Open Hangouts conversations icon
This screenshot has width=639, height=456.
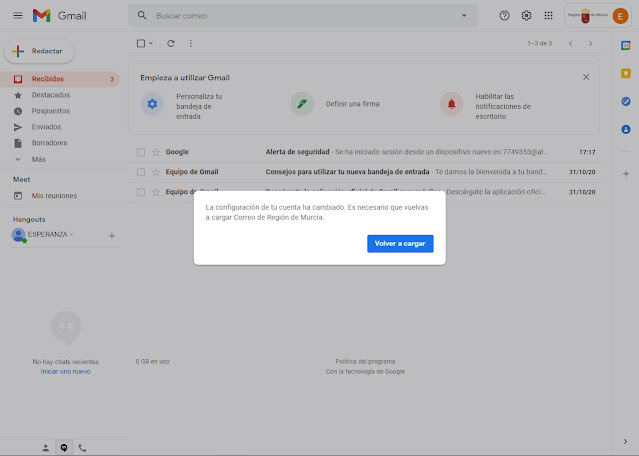(x=64, y=448)
